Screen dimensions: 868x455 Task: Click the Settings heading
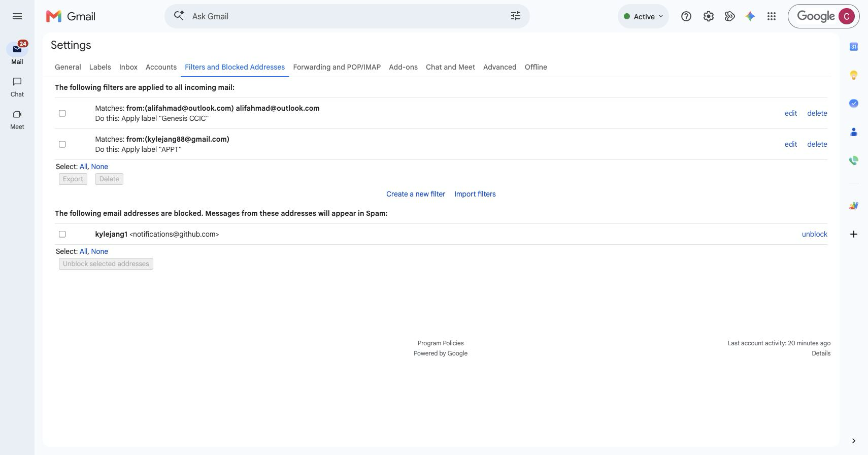71,45
